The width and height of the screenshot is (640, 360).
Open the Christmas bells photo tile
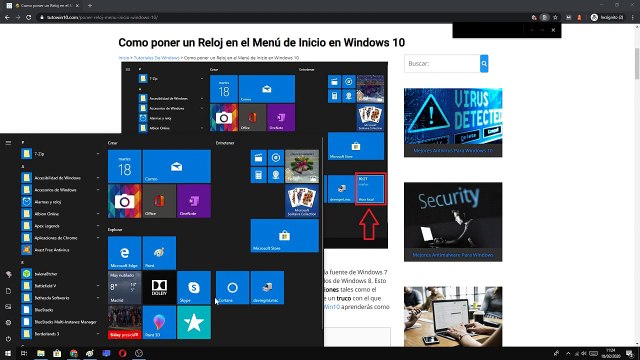[302, 166]
